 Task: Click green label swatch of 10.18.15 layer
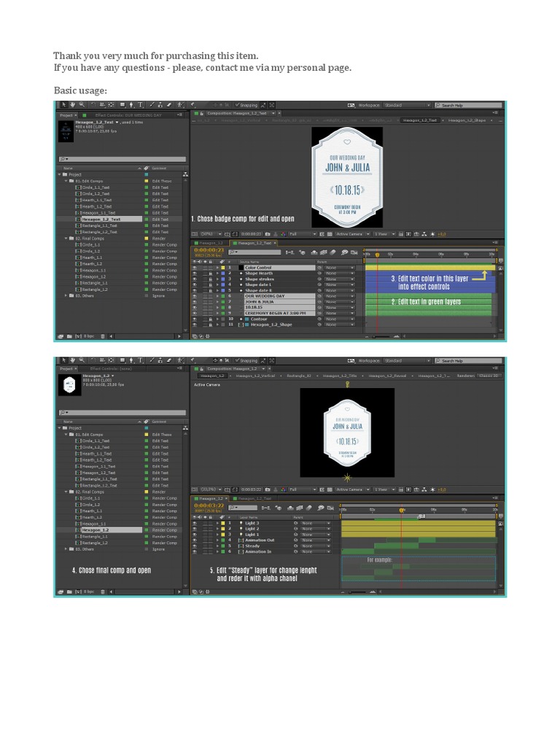(x=222, y=308)
